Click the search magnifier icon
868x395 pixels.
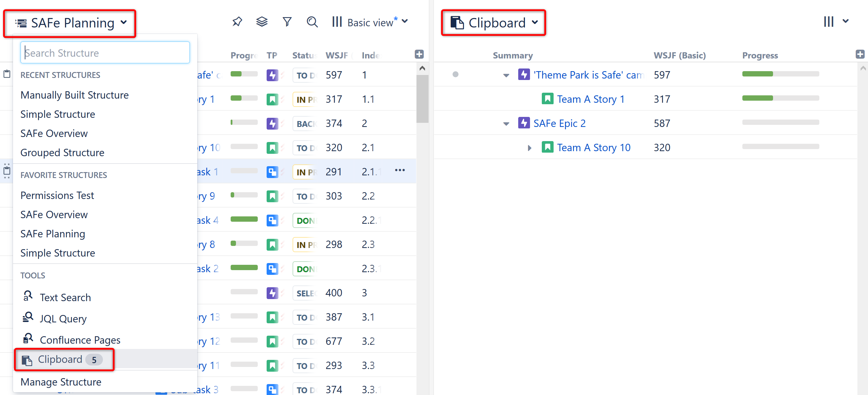(312, 22)
